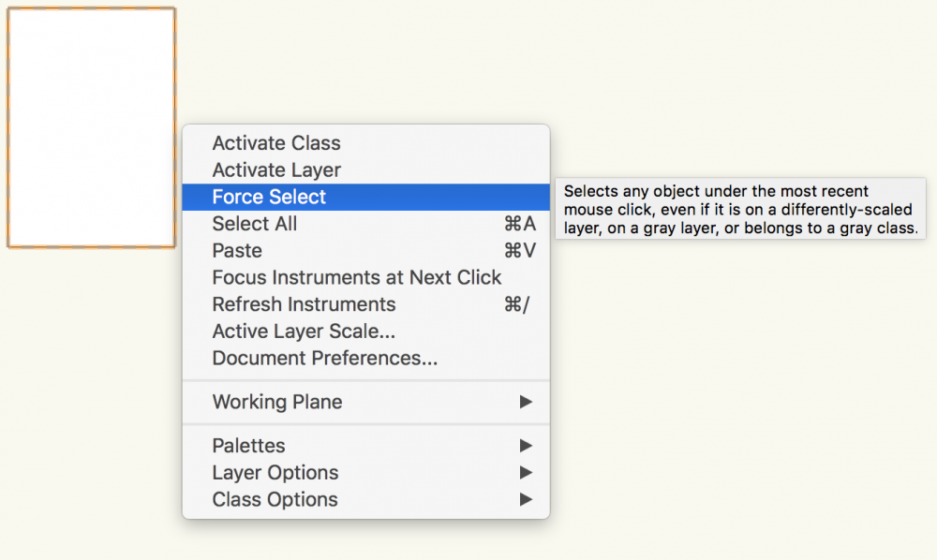Screen dimensions: 937x560
Task: Open Document Preferences... from the menu
Action: click(324, 358)
